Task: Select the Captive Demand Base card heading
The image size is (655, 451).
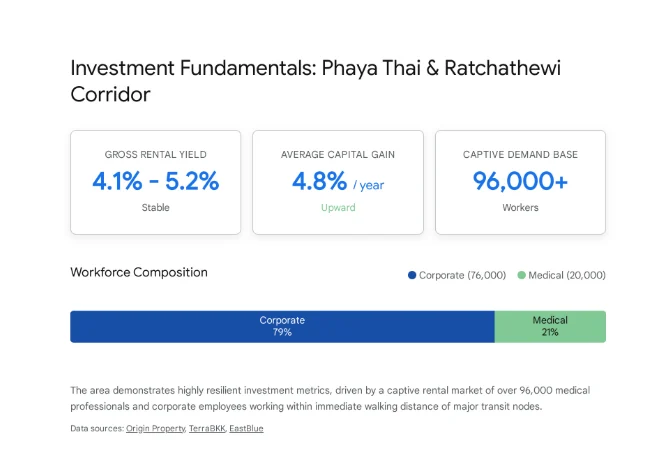Action: point(520,155)
